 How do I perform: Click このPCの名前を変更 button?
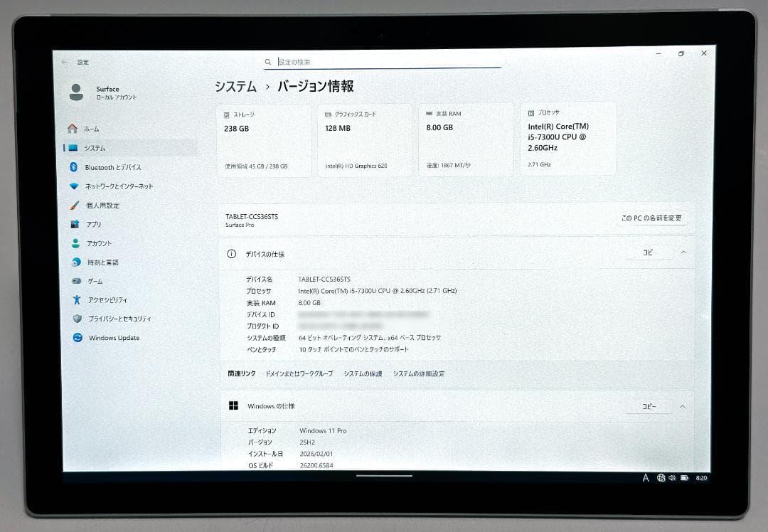[651, 218]
